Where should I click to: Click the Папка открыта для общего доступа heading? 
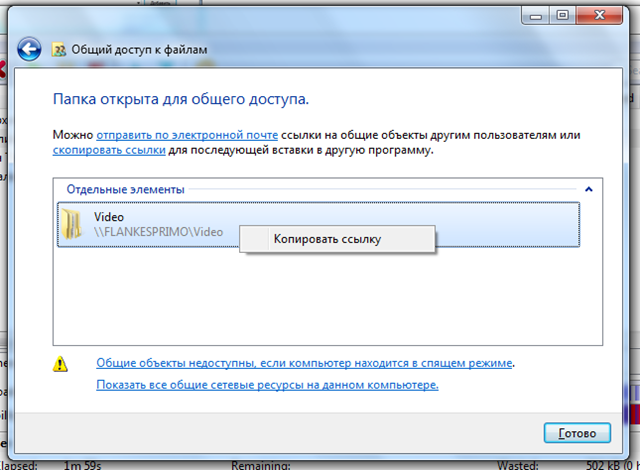pyautogui.click(x=181, y=99)
